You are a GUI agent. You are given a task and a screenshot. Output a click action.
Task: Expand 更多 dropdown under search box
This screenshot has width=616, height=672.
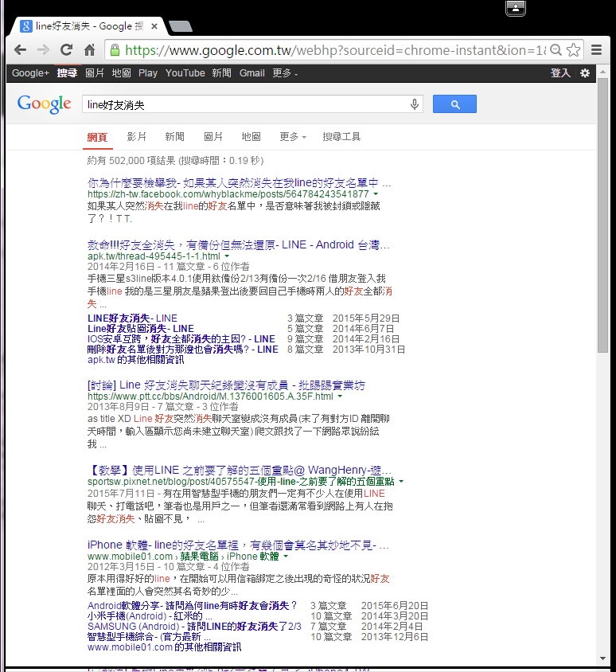click(x=293, y=137)
